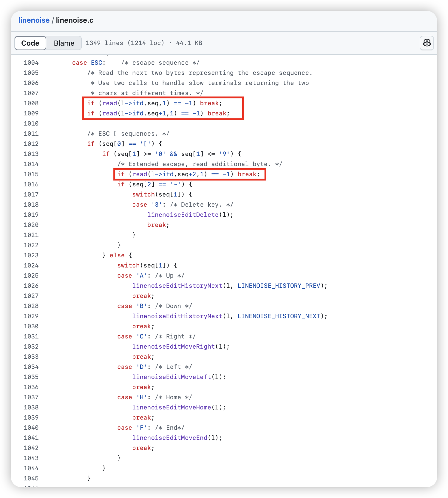Click the read call with seq+1

click(x=140, y=113)
